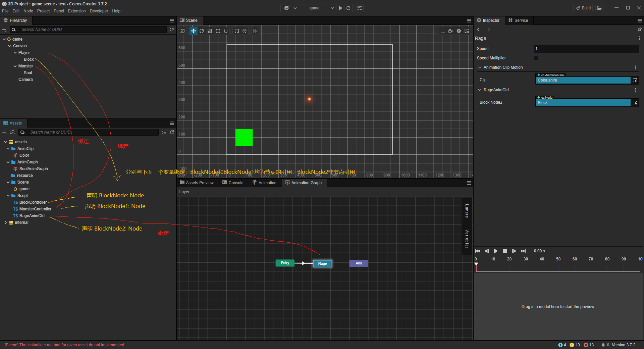Click the Scene resolution guide icon
This screenshot has width=644, height=349.
coord(443,31)
